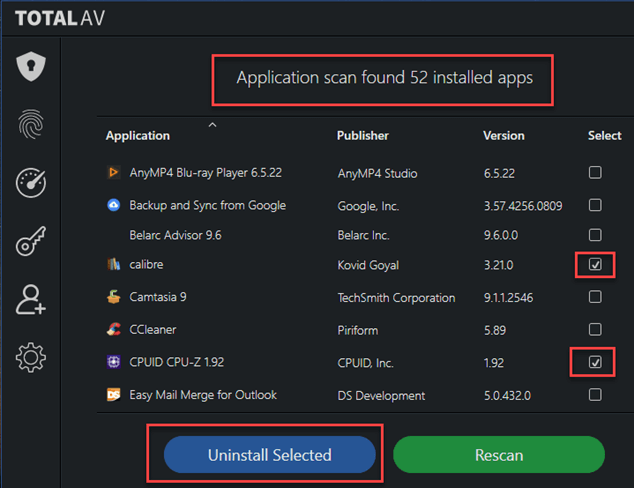Click the Belarc Inc. publisher cell
This screenshot has width=634, height=488.
pyautogui.click(x=363, y=235)
